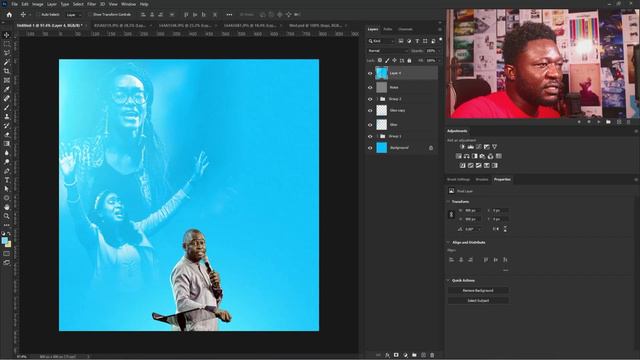Select the Move tool in the toolbox
Image resolution: width=640 pixels, height=360 pixels.
tap(7, 35)
